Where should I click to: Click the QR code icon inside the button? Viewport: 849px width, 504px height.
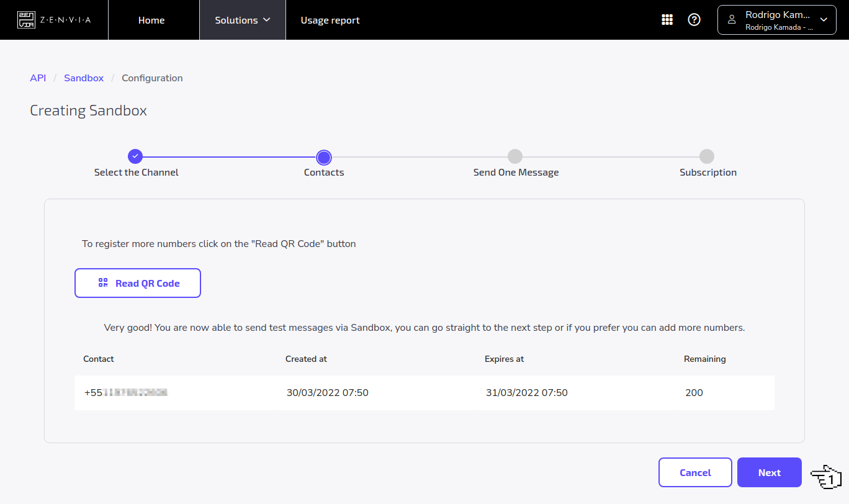pyautogui.click(x=102, y=282)
